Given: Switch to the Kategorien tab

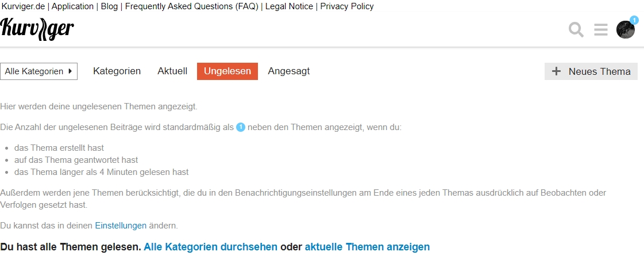Looking at the screenshot, I should [x=117, y=71].
